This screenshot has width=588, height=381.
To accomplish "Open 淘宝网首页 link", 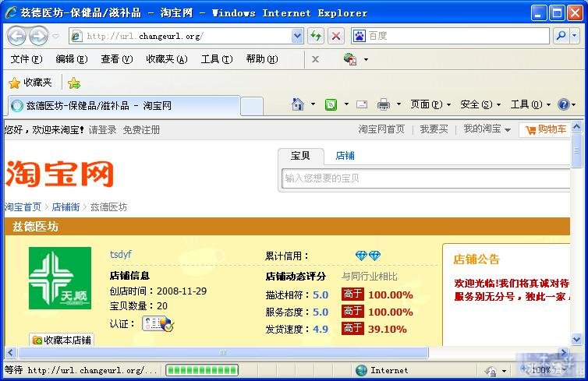I will [381, 129].
